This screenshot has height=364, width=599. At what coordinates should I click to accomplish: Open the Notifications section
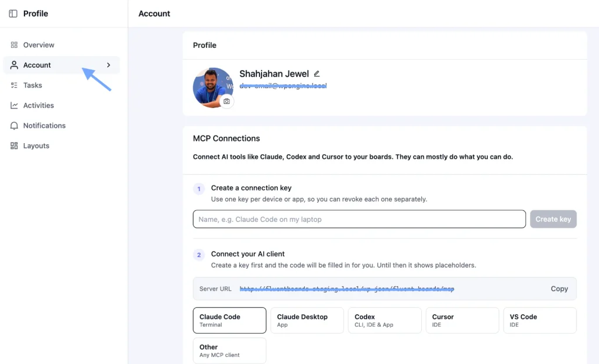[61, 126]
